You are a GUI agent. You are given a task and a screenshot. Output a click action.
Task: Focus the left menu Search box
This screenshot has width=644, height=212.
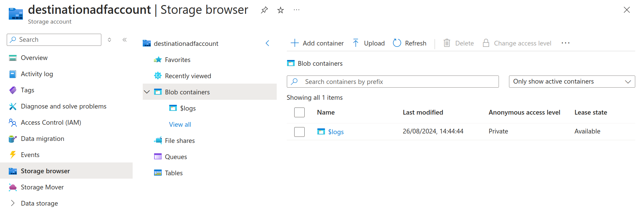coord(54,40)
